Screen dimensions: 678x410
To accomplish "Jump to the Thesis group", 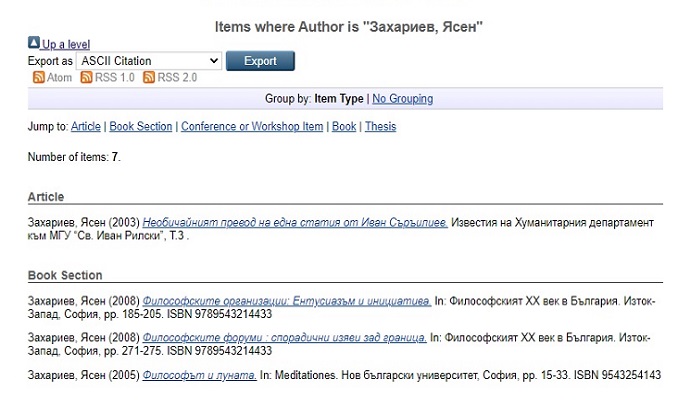I will (380, 127).
